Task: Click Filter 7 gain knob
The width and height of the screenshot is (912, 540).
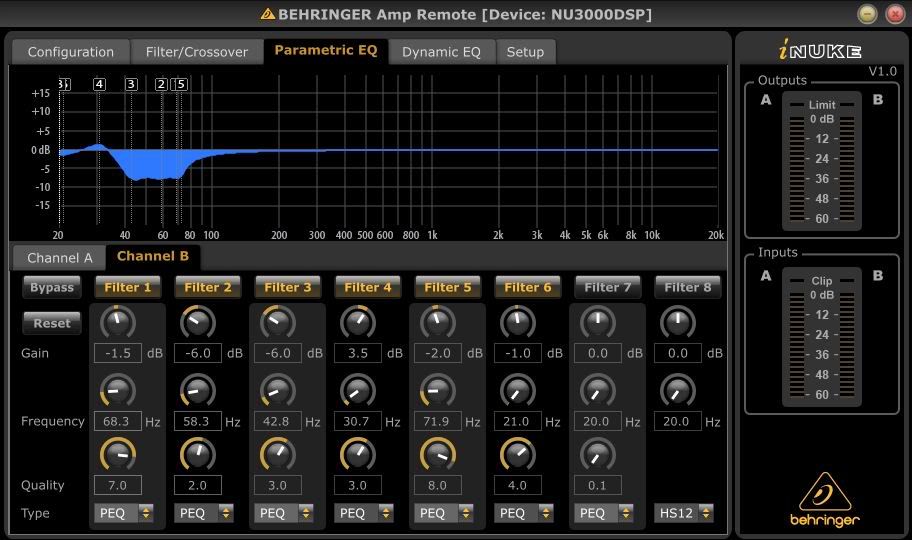Action: [x=597, y=322]
